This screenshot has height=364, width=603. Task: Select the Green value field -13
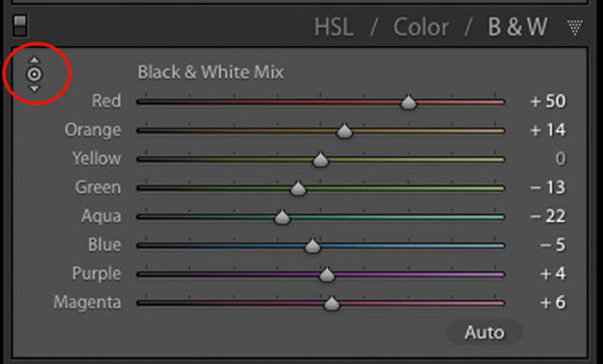click(548, 188)
